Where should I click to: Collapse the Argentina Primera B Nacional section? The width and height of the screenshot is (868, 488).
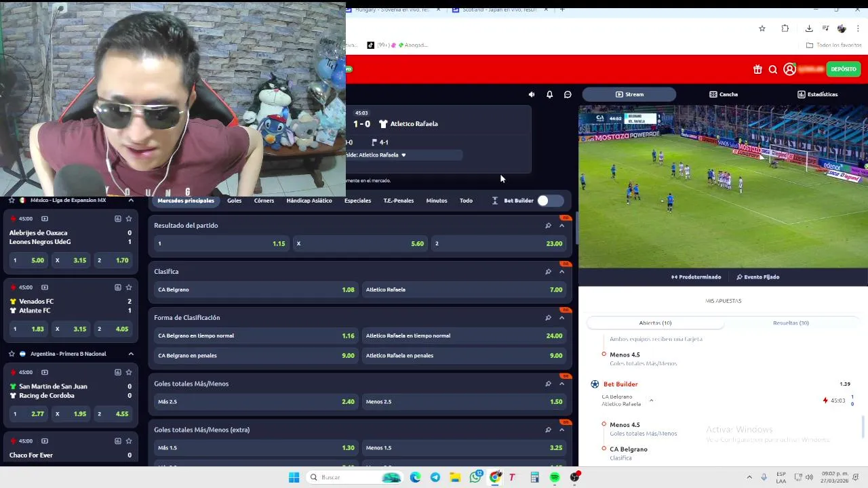tap(131, 354)
